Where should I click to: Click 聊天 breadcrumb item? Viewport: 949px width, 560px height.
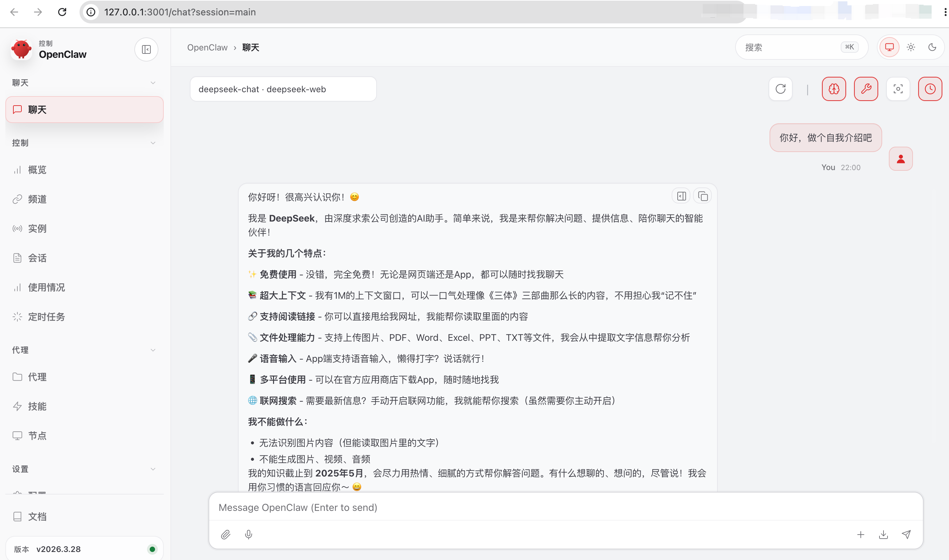tap(251, 47)
